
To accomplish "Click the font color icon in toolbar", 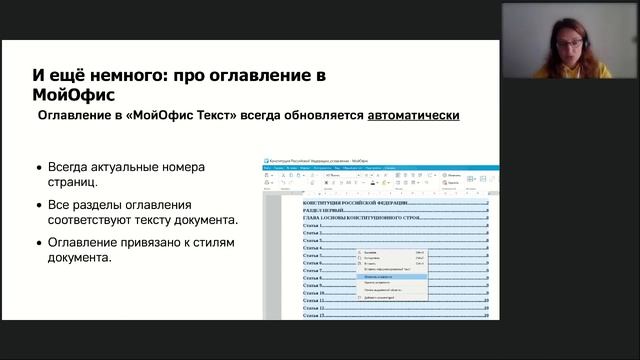I will pos(373,182).
